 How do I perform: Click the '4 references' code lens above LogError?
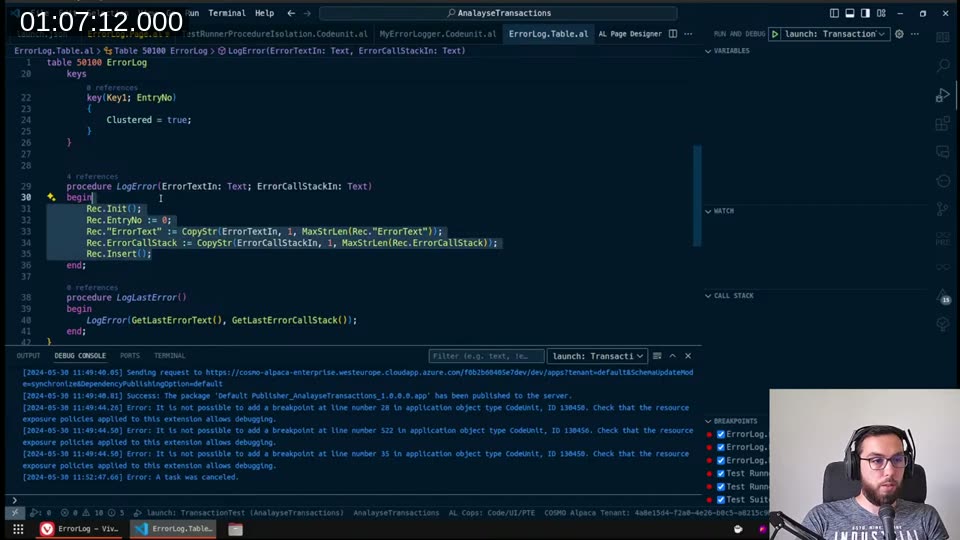[92, 176]
